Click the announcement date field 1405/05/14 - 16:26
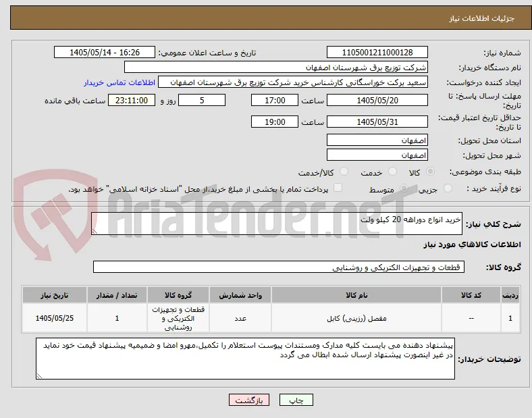Image resolution: width=532 pixels, height=418 pixels. [105, 53]
